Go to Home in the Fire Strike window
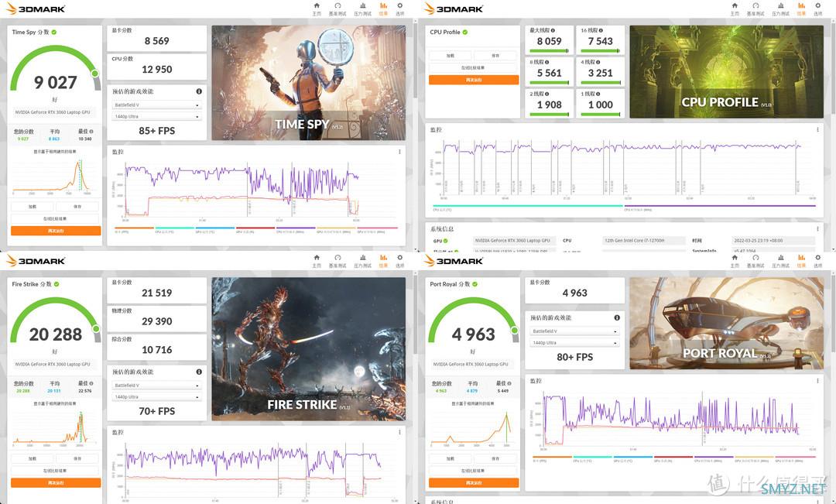 [317, 261]
